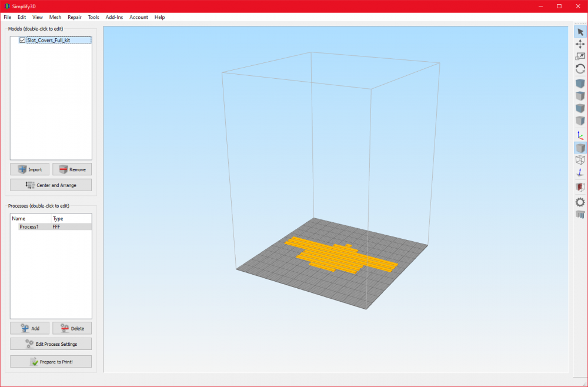Switch to front view cube
The height and width of the screenshot is (387, 588).
[x=580, y=108]
